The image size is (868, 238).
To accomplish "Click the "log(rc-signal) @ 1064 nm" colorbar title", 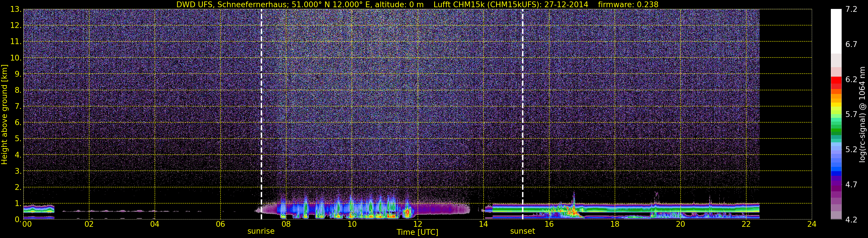I will (862, 114).
